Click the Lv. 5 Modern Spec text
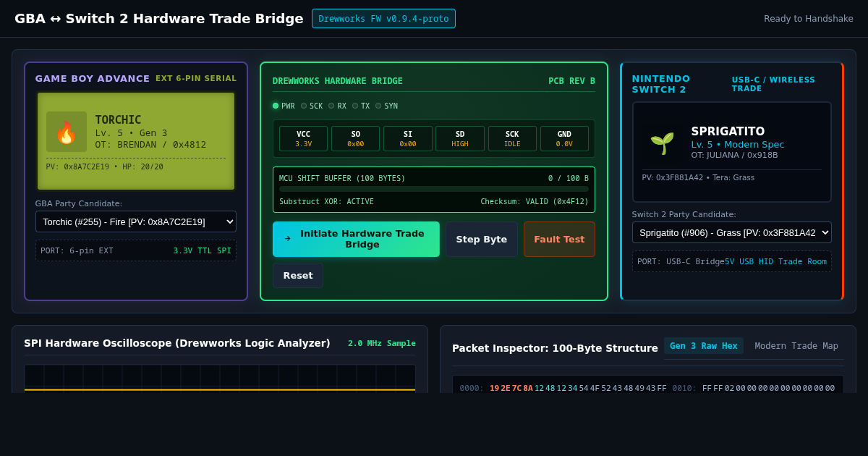 pos(737,144)
